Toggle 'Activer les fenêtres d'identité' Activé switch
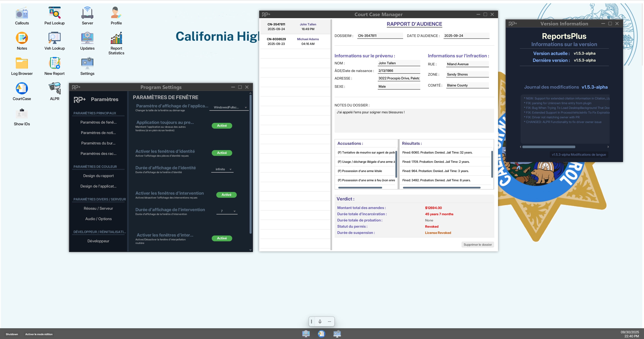This screenshot has height=339, width=644. click(222, 153)
